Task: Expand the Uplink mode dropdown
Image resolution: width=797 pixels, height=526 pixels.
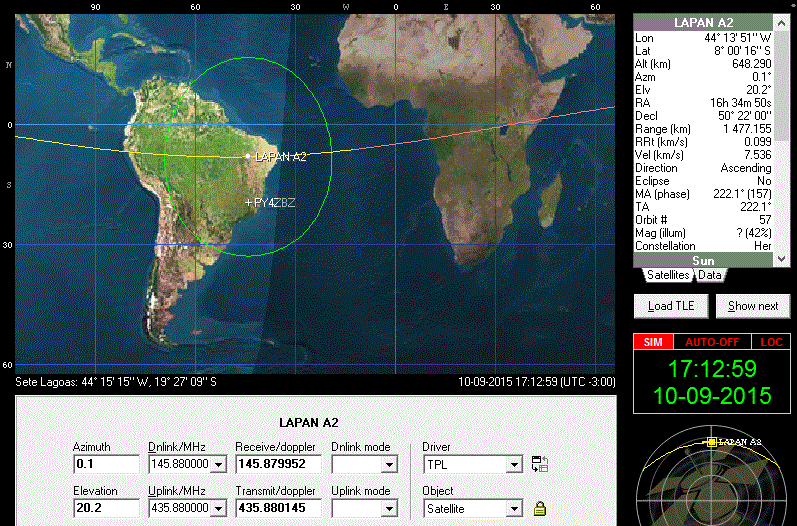Action: click(389, 508)
